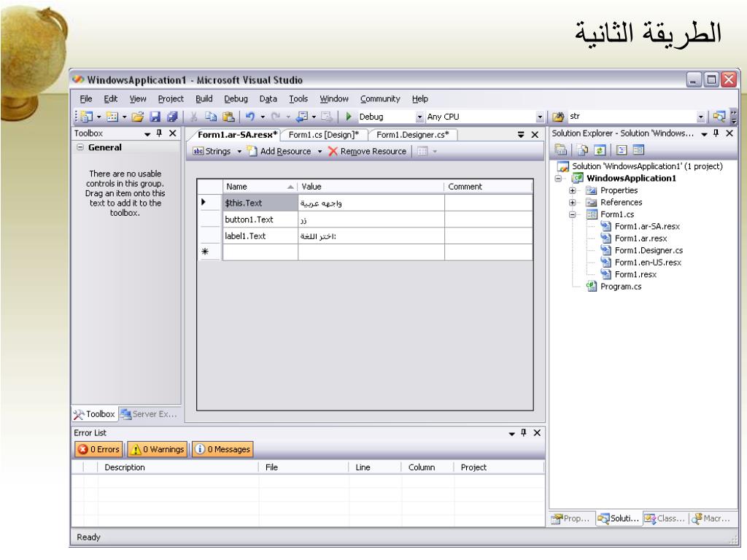Collapse the WindowsApplication1 project node
This screenshot has width=747, height=560.
(558, 179)
